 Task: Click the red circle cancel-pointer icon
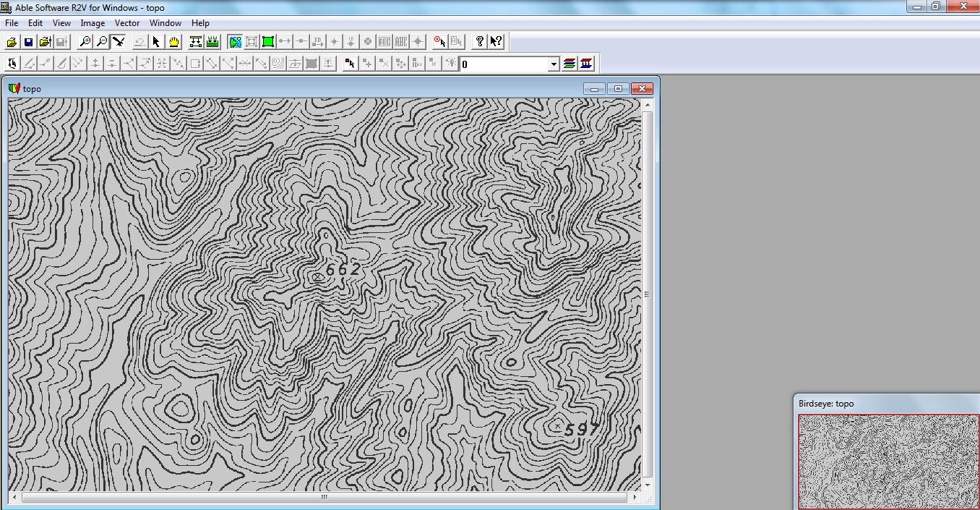pos(440,42)
